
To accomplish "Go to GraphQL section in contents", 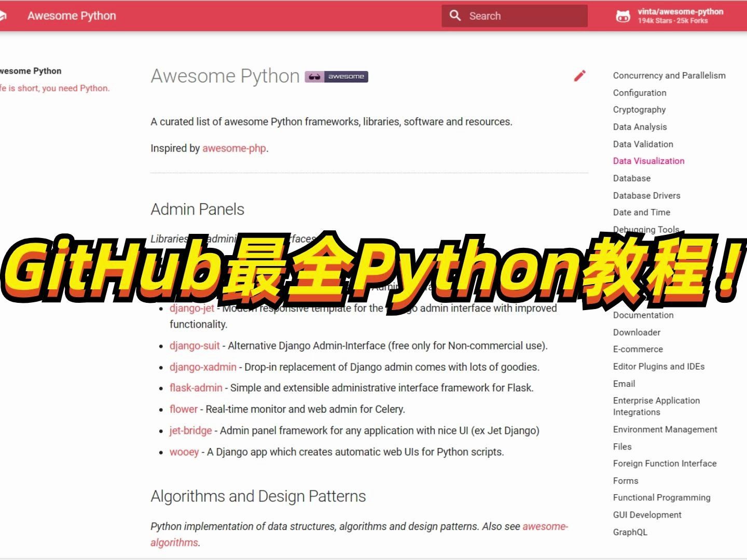I will (x=630, y=532).
